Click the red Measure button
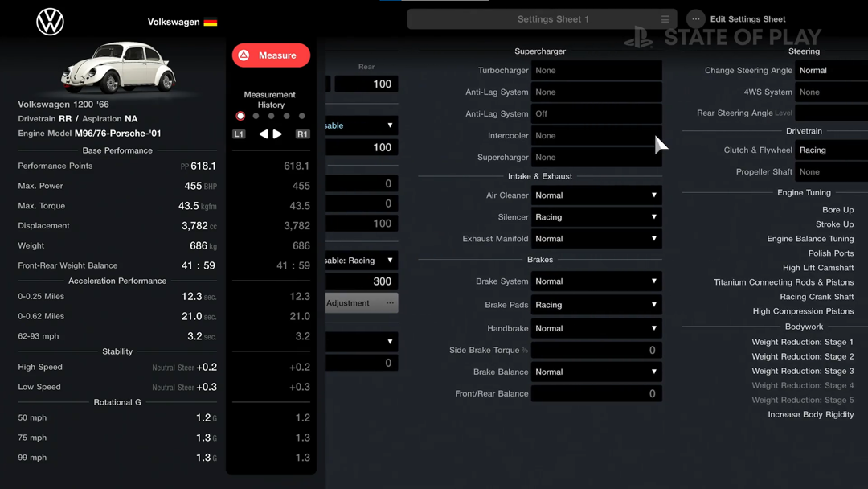Screen dimensions: 868x489 pos(271,55)
